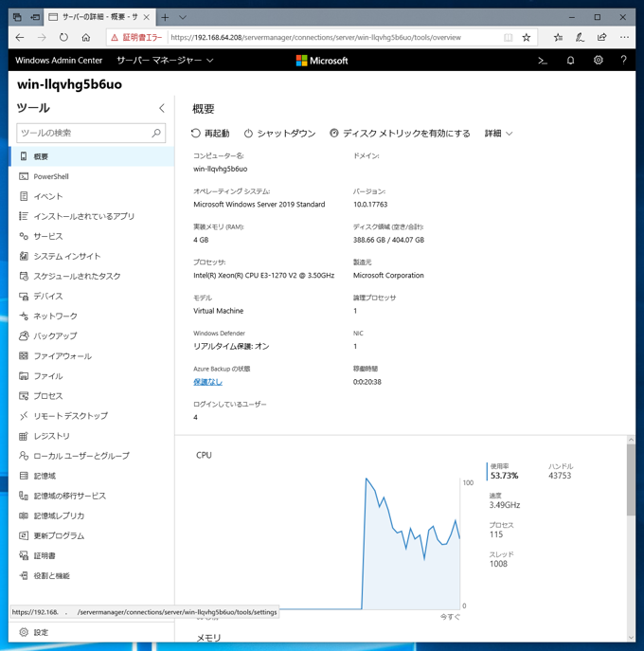Go back with browser back arrow
Screen dimensions: 644x651
pos(20,37)
